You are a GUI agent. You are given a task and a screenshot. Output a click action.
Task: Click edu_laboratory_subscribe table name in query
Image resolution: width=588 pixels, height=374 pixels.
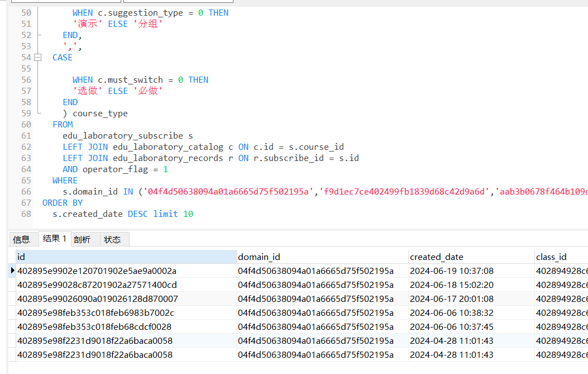pyautogui.click(x=123, y=136)
